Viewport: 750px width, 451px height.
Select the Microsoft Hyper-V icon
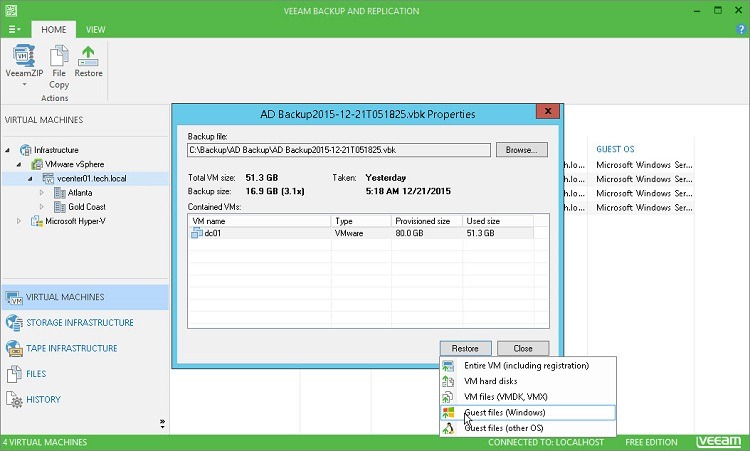tap(37, 221)
